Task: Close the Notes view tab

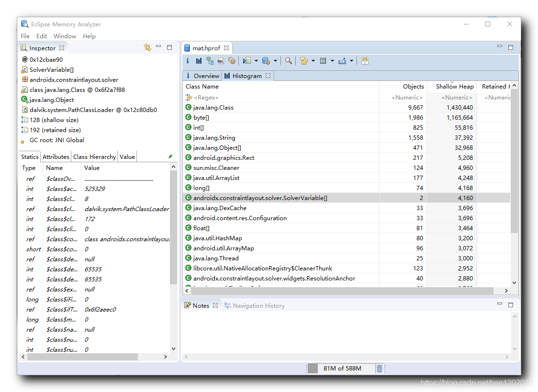Action: pos(215,305)
